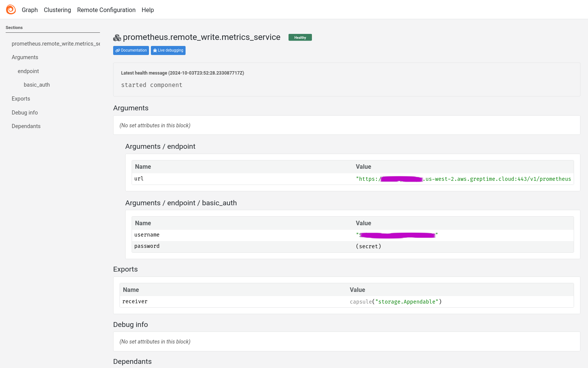Click the Grafana Alloy logo icon

coord(11,9)
